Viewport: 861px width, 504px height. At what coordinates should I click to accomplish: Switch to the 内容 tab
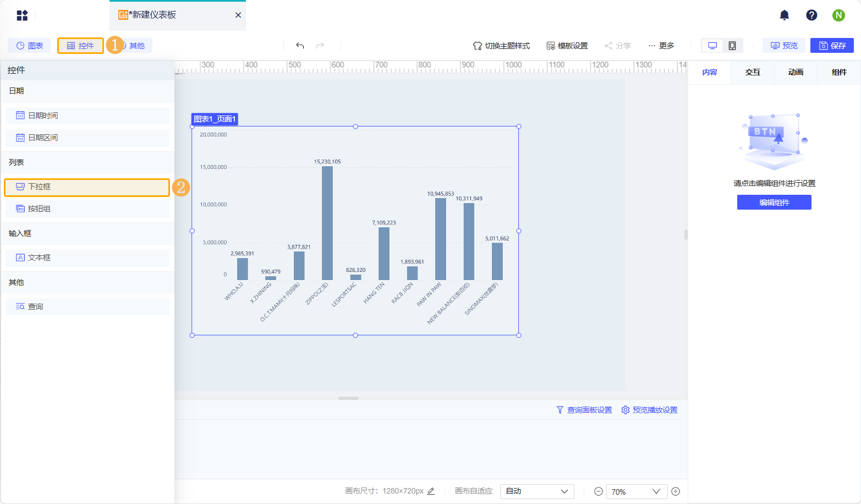[710, 73]
